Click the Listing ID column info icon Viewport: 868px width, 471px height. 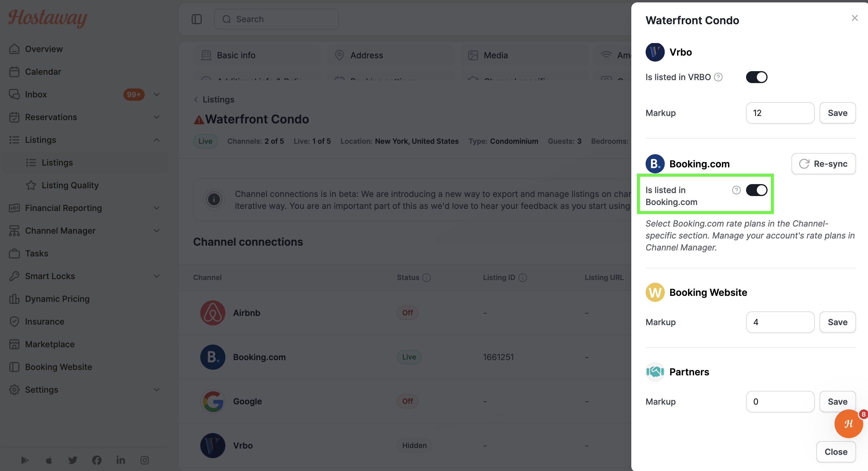(522, 277)
